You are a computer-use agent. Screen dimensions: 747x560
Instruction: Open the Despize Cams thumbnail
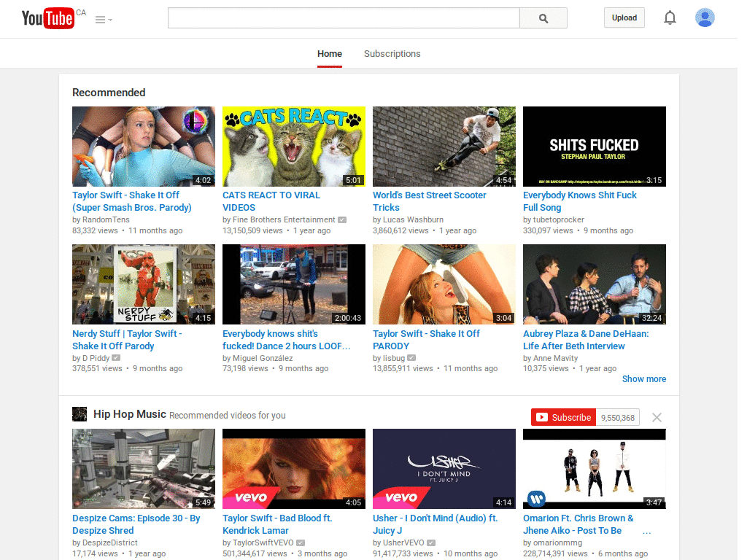click(144, 469)
